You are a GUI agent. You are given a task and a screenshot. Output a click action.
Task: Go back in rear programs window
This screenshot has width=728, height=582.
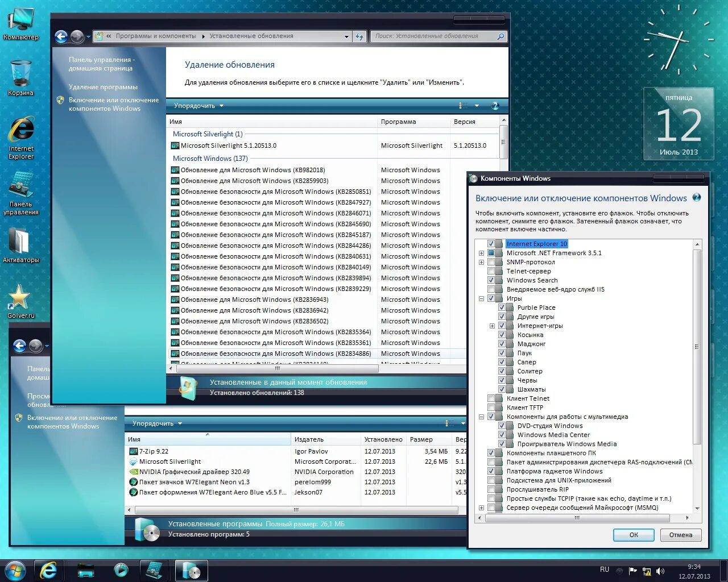[20, 346]
